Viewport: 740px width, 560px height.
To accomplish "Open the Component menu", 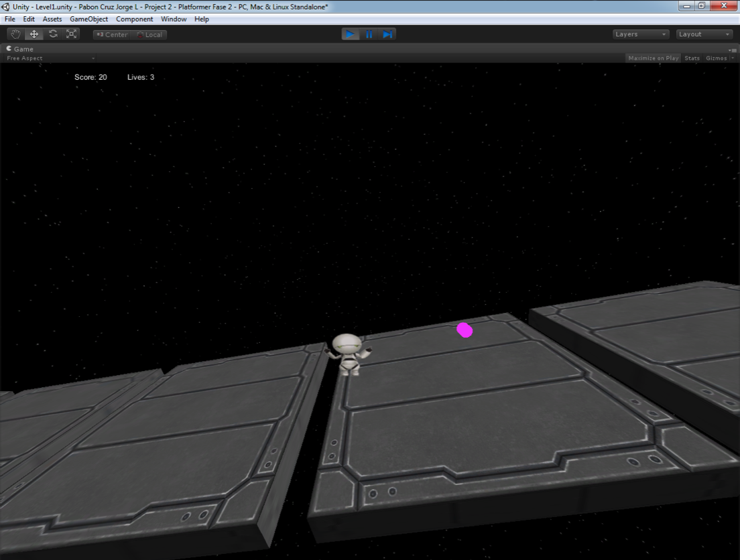I will (134, 19).
